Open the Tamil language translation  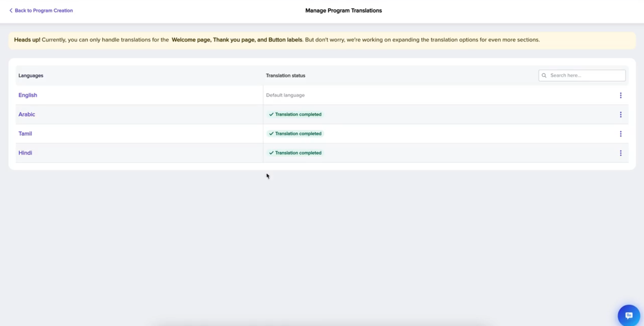pyautogui.click(x=25, y=134)
